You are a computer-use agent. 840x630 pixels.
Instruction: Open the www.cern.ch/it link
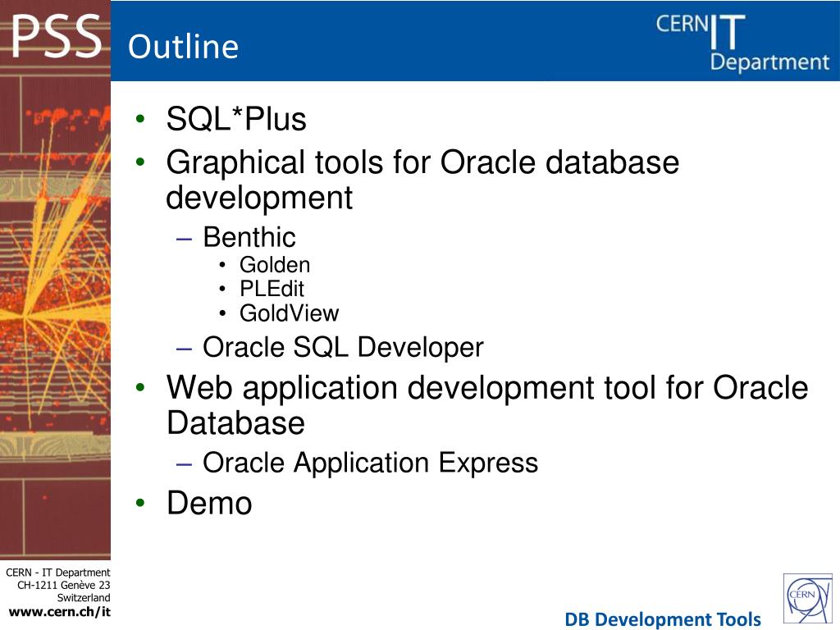point(59,611)
